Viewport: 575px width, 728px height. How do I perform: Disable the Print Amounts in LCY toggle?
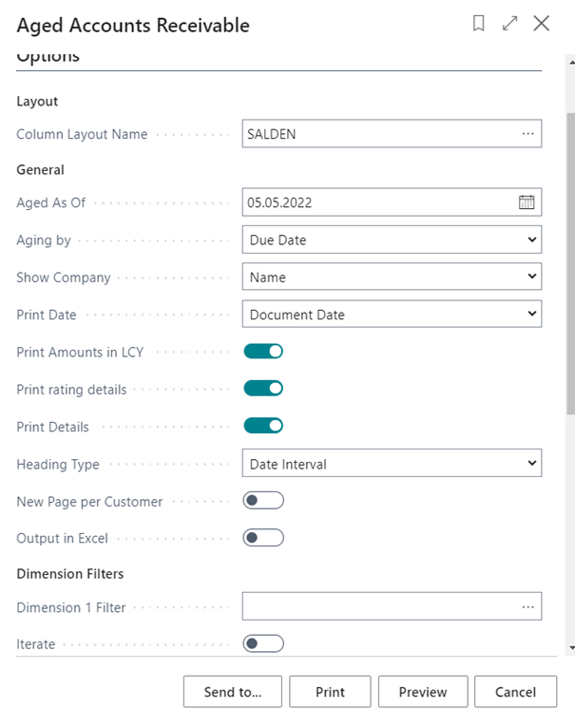263,352
